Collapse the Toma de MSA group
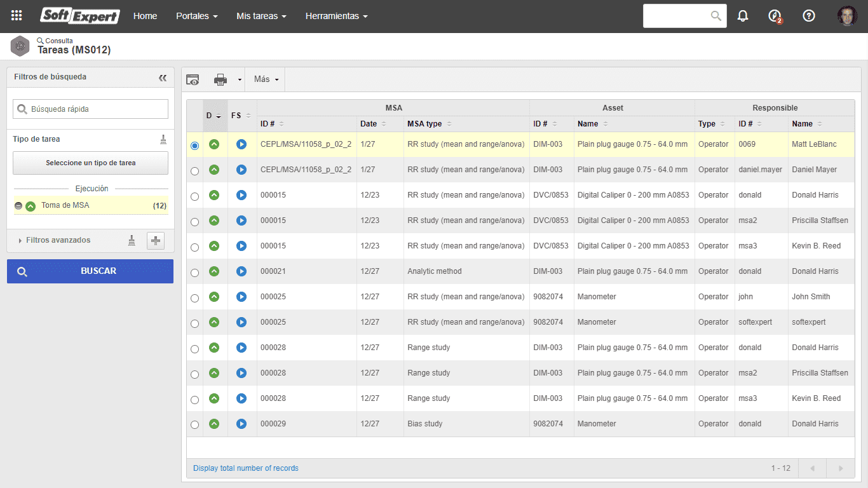This screenshot has width=868, height=488. pyautogui.click(x=18, y=206)
